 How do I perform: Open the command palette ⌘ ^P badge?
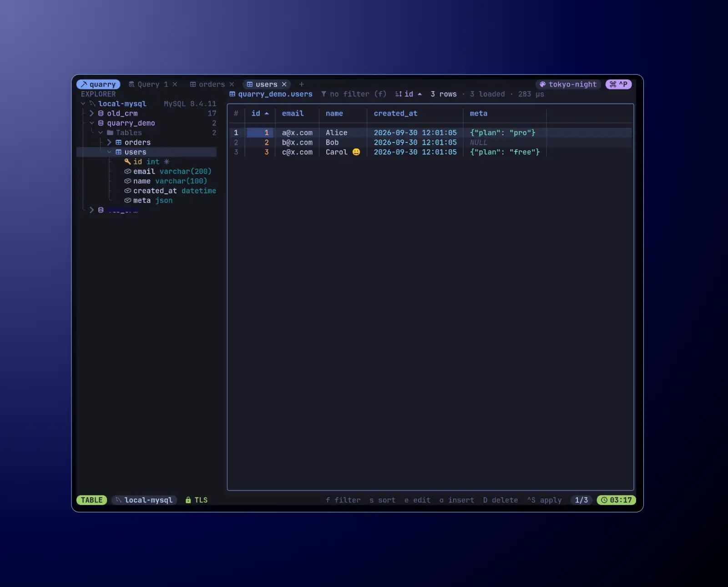tap(618, 84)
